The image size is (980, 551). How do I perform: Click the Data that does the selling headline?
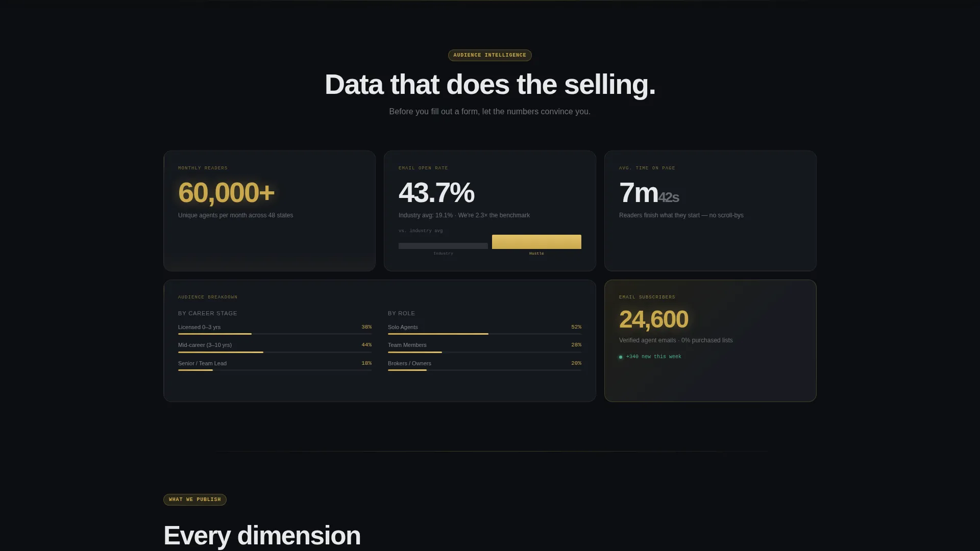click(x=490, y=85)
